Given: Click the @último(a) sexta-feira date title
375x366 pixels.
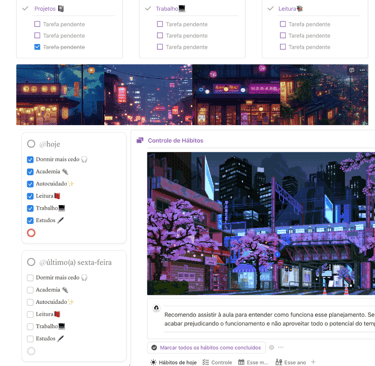Looking at the screenshot, I should (75, 262).
